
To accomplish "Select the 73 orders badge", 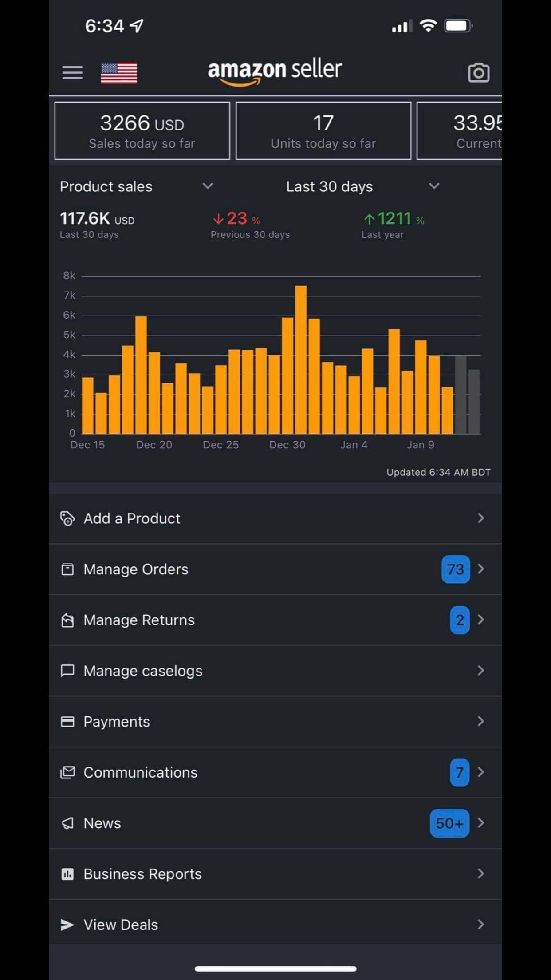I will click(x=455, y=569).
